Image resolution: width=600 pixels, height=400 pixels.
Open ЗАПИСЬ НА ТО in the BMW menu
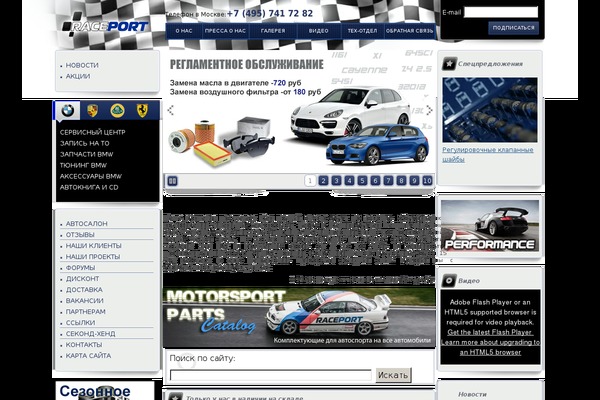pyautogui.click(x=85, y=143)
